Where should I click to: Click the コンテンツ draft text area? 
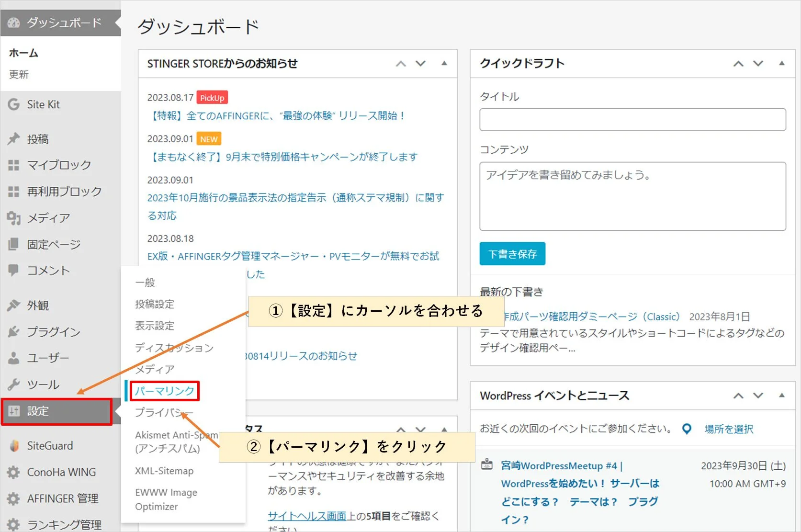coord(632,196)
